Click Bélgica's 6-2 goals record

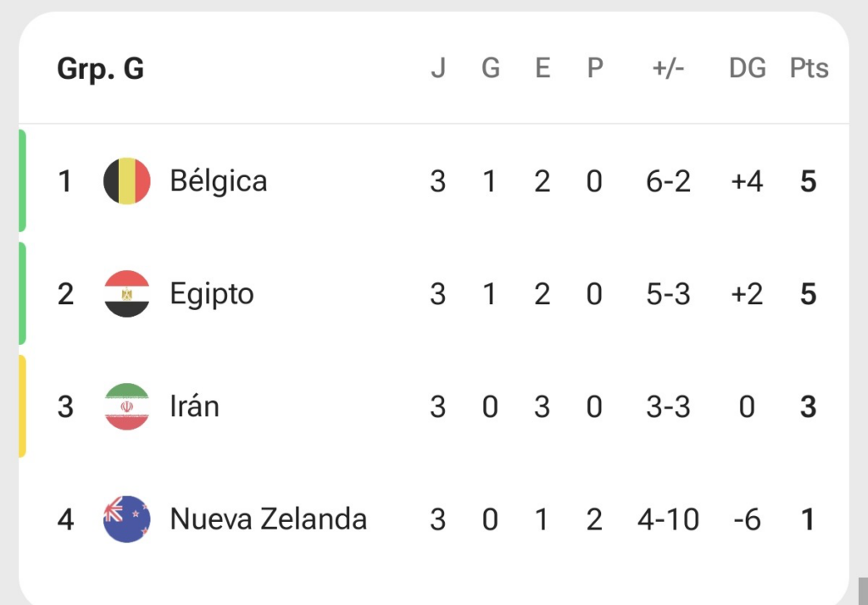[668, 181]
